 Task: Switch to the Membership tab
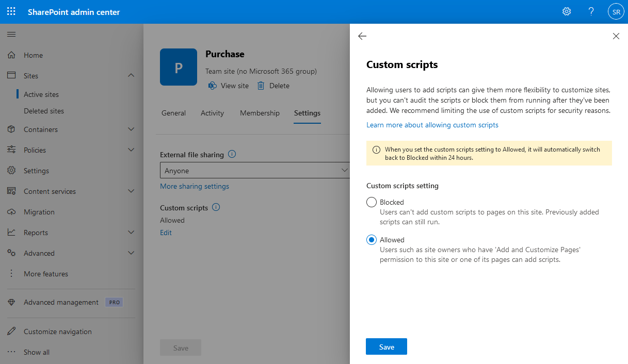[x=260, y=113]
